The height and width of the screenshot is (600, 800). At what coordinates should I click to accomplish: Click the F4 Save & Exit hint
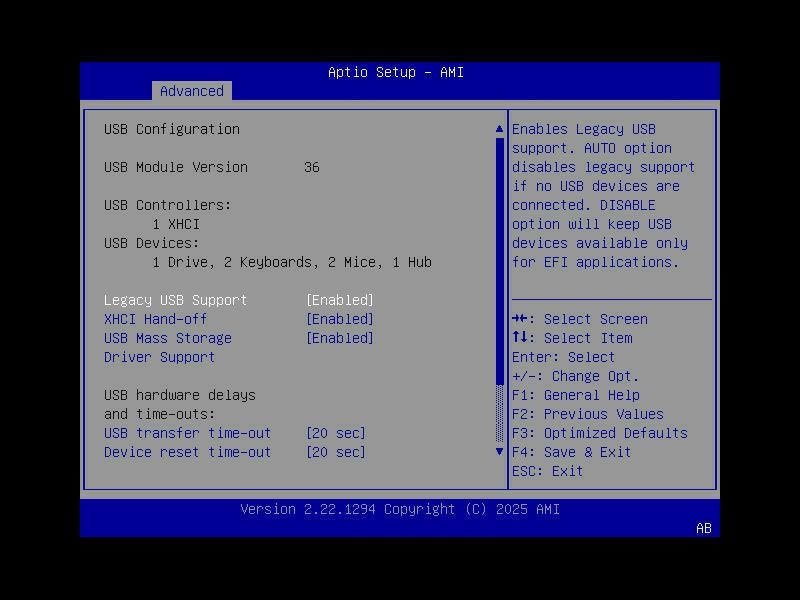point(572,451)
